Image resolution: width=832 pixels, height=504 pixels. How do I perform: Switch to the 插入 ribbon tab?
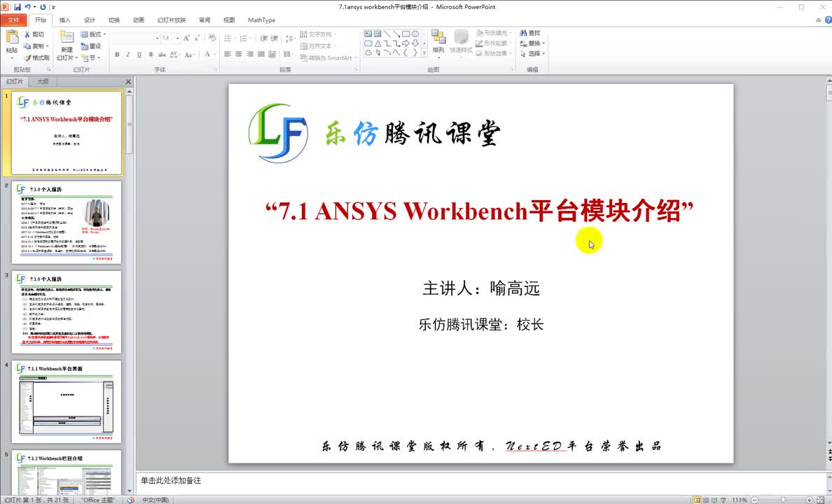pos(64,20)
